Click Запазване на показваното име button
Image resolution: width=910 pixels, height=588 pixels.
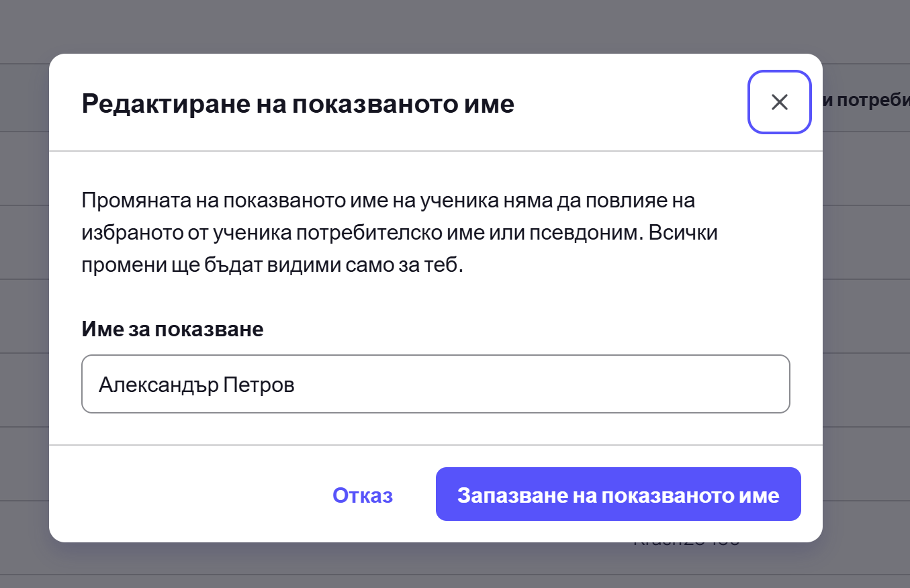[x=618, y=495]
